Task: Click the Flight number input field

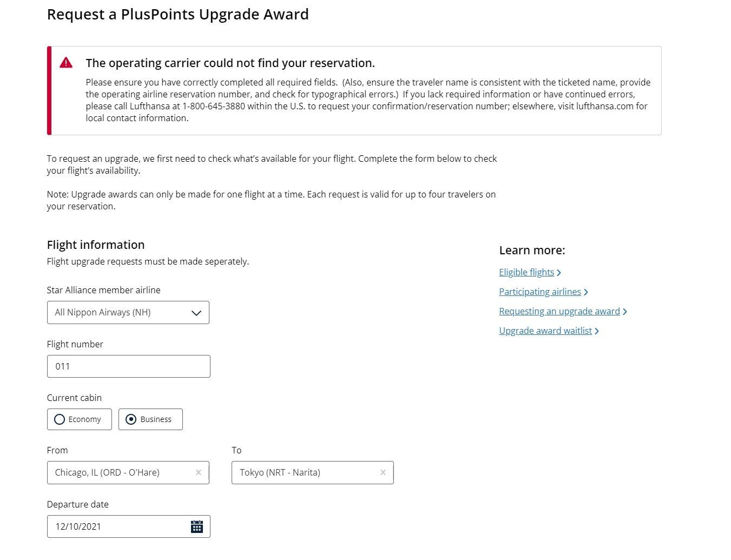Action: [129, 366]
